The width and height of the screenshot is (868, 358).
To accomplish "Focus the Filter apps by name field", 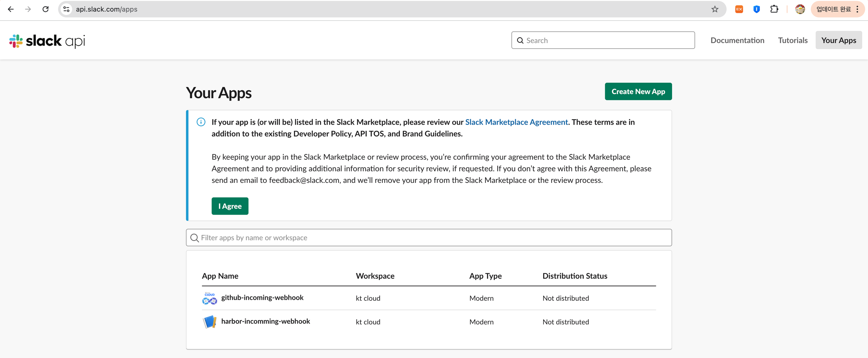I will pos(429,238).
